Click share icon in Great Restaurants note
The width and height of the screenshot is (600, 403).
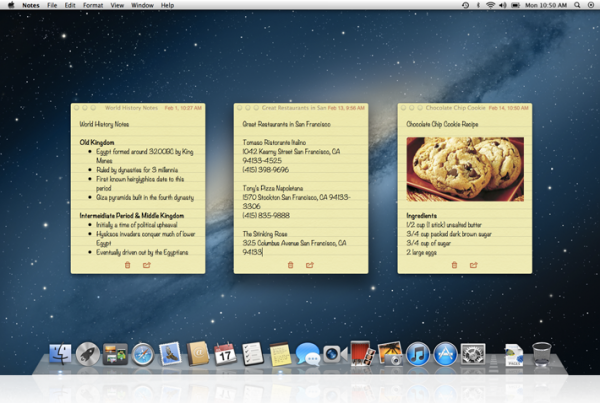coord(310,265)
